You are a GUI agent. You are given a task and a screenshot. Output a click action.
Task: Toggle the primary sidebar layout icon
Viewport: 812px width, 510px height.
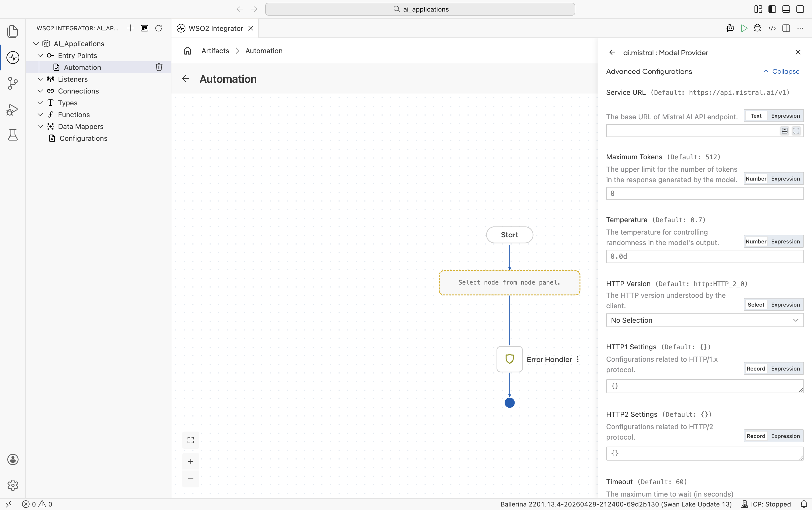click(772, 9)
